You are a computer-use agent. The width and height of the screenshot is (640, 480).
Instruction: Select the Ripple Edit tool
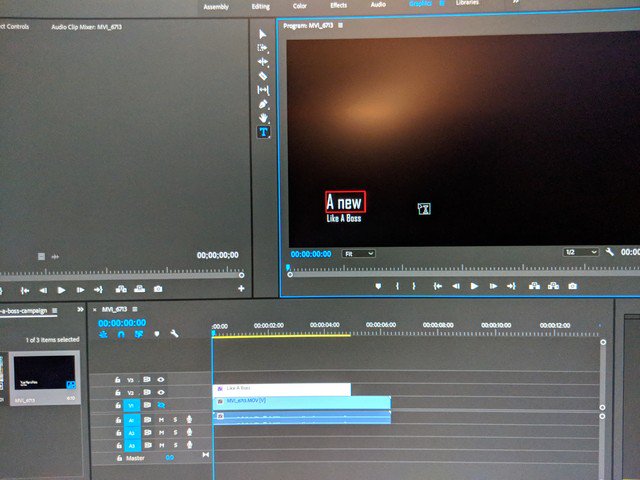click(263, 62)
